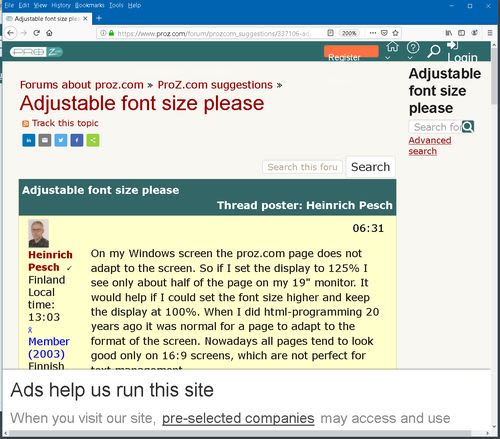Viewport: 500px width, 439px height.
Task: Reset the 200% zoom level badge
Action: pyautogui.click(x=349, y=33)
